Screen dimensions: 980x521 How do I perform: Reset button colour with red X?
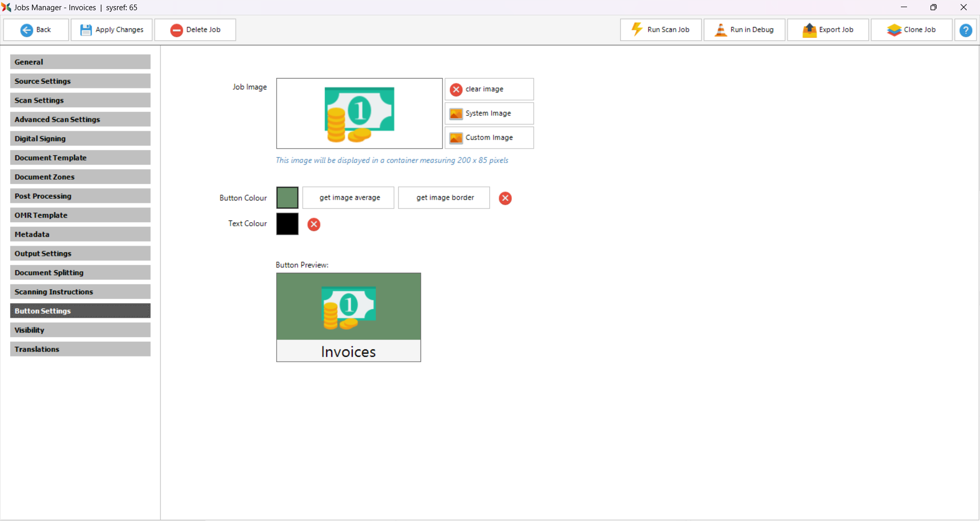click(505, 198)
